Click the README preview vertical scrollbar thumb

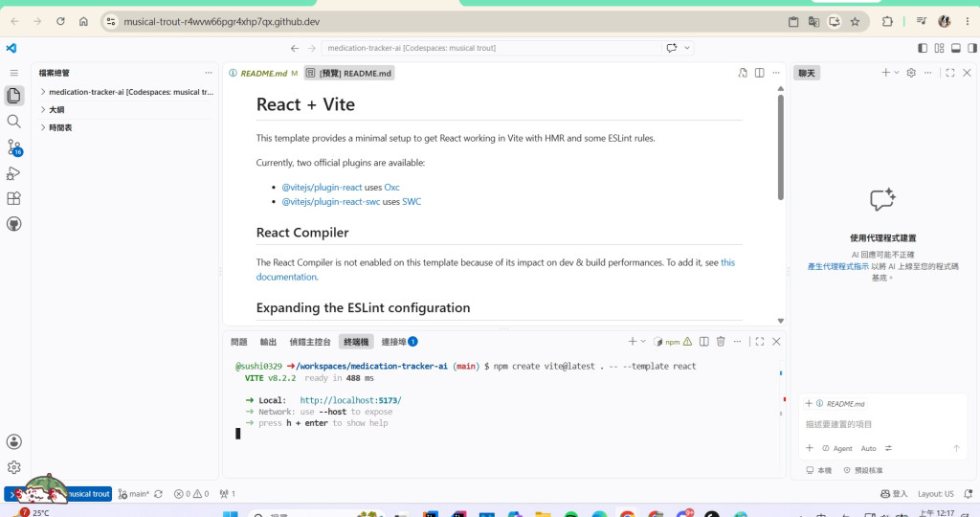781,146
